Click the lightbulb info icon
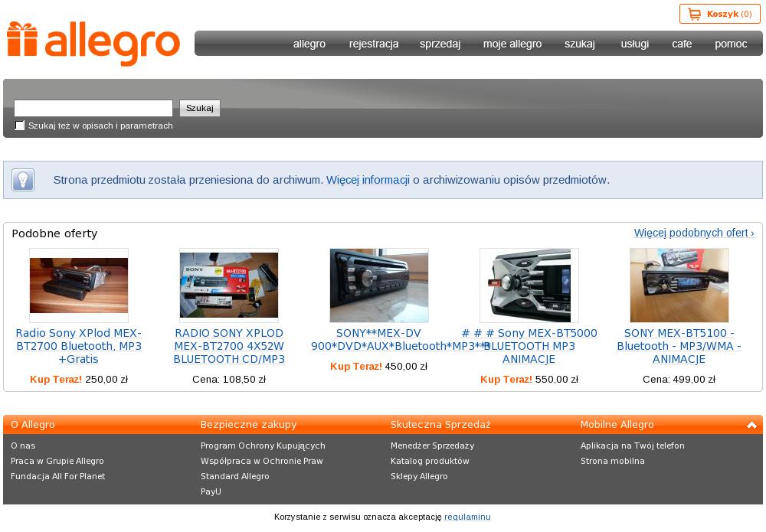This screenshot has height=532, width=766. (x=23, y=180)
